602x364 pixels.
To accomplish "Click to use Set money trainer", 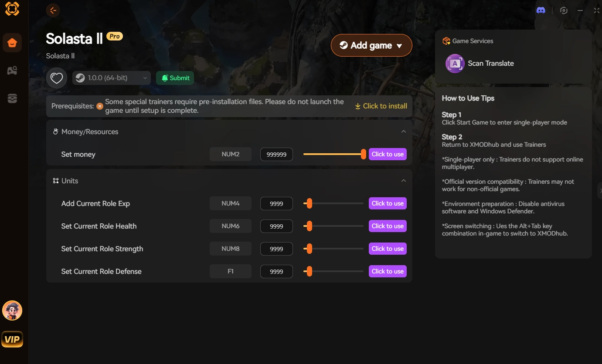I will 388,154.
